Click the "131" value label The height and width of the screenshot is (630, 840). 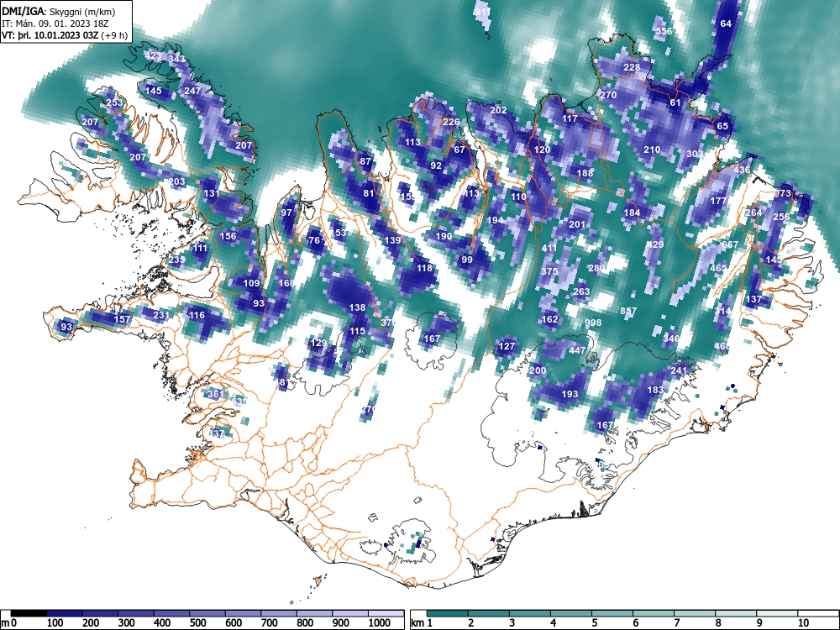[x=211, y=193]
